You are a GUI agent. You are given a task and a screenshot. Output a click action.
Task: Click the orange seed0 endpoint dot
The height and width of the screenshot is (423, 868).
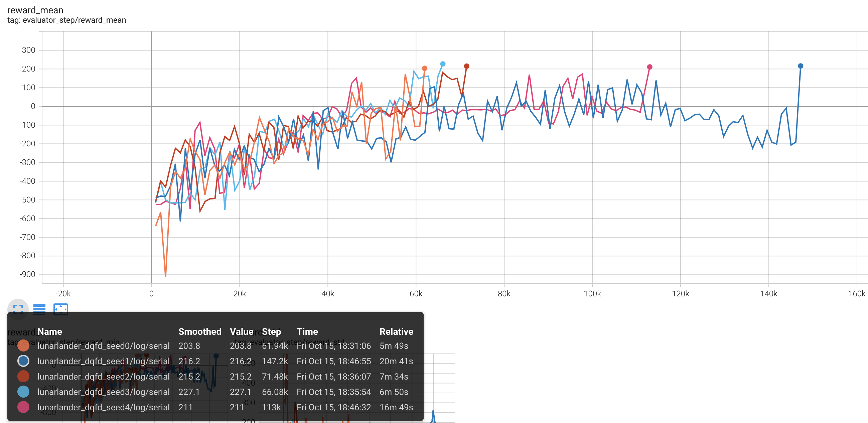pyautogui.click(x=424, y=68)
